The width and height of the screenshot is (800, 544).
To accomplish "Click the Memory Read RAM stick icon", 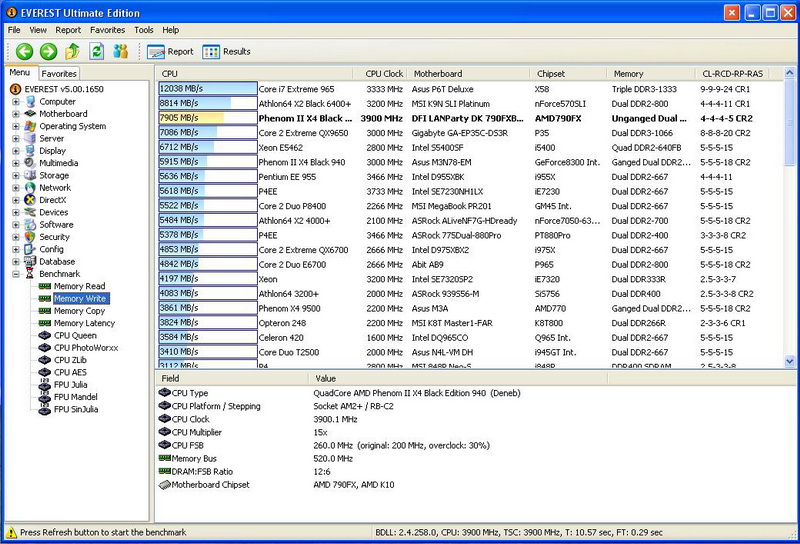I will (x=45, y=286).
